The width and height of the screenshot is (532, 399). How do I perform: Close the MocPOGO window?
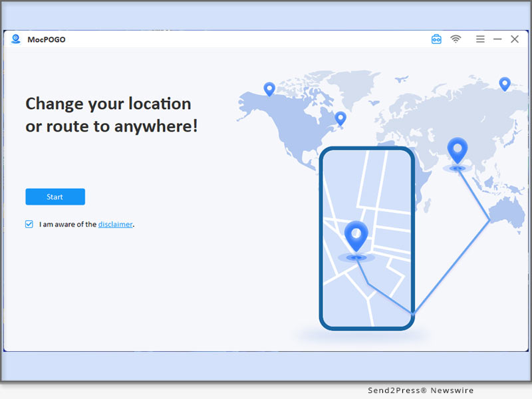point(515,39)
